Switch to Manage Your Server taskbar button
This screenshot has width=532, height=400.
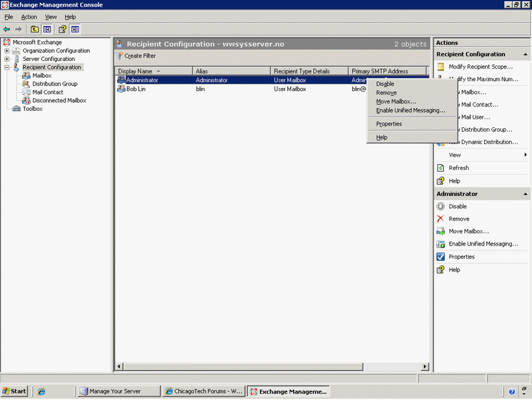coord(119,391)
